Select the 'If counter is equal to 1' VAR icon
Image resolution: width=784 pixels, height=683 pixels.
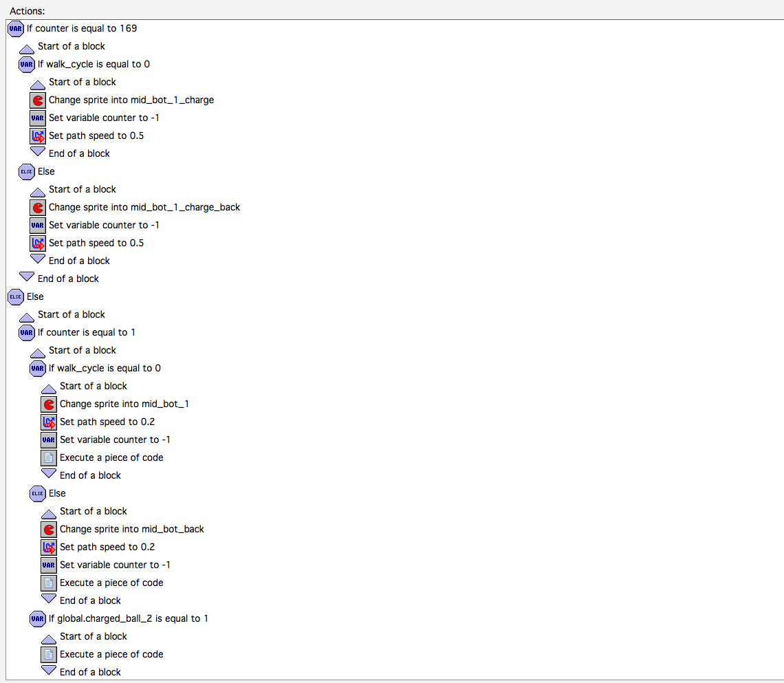[27, 332]
